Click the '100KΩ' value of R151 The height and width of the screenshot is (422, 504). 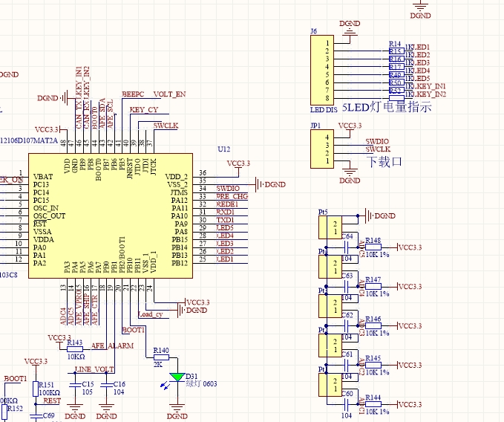tap(50, 393)
